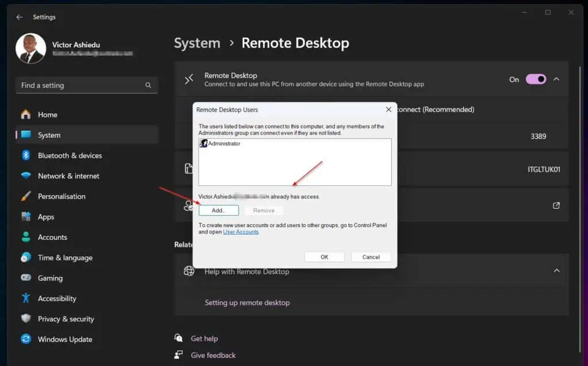The image size is (588, 366).
Task: Click the System breadcrumb link
Action: 197,43
